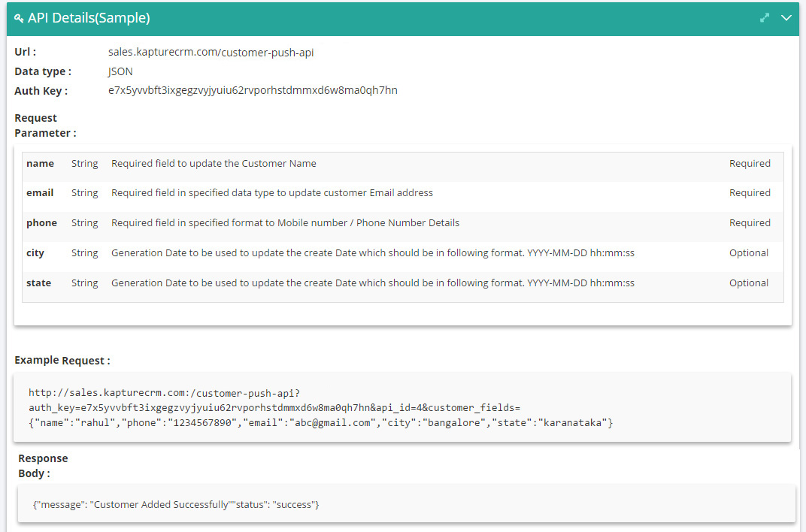Click the example request line starting "http://sales.kapturecrm.com"

pos(164,393)
